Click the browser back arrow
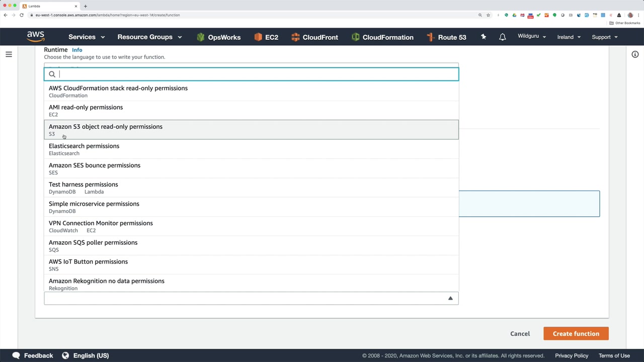 pos(6,15)
